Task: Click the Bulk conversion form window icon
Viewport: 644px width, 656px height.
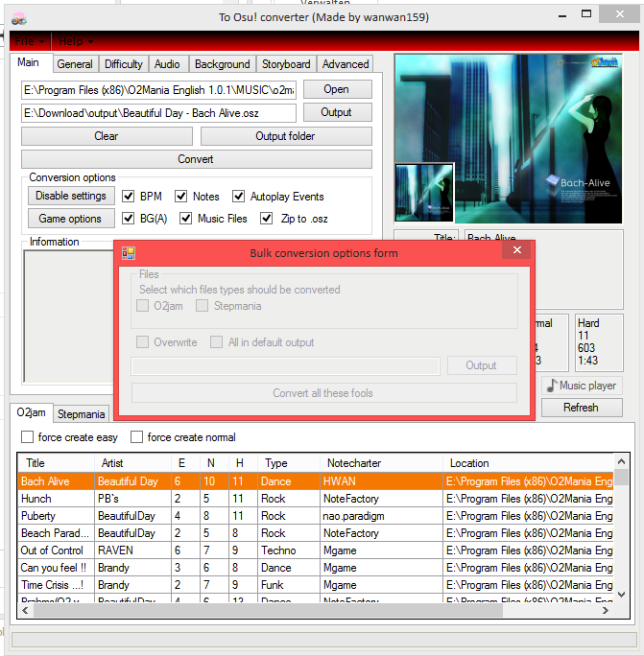Action: pos(129,253)
